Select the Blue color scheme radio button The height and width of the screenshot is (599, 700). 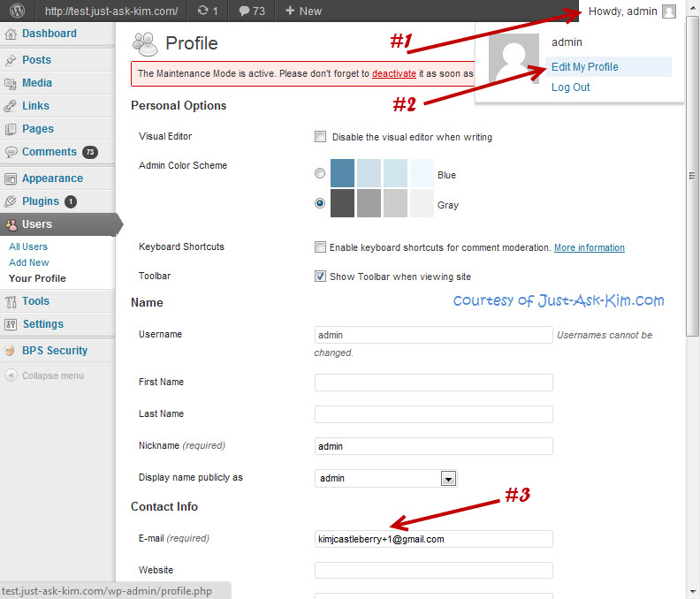320,173
